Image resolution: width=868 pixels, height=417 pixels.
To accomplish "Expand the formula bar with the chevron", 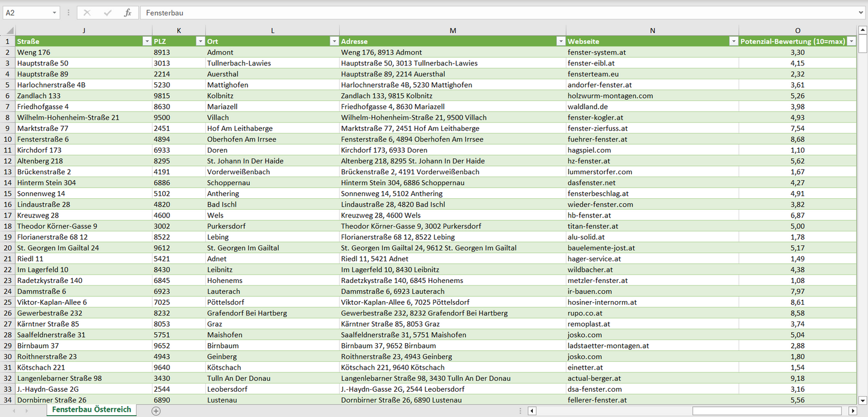I will 861,13.
